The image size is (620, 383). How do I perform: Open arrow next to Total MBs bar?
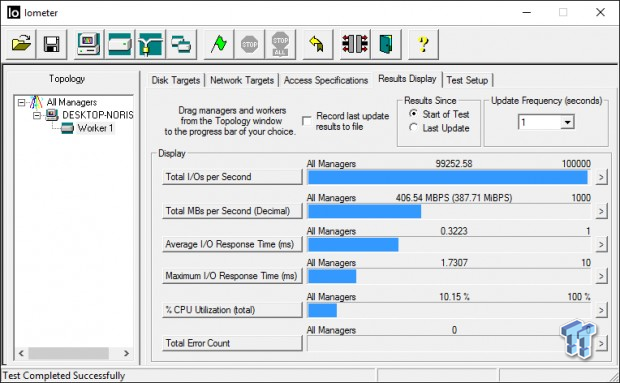601,211
